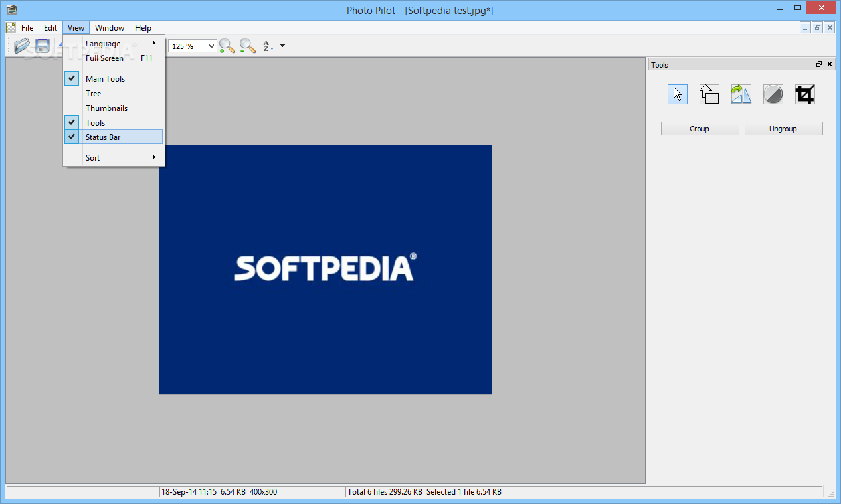This screenshot has height=504, width=841.
Task: Open the Window menu
Action: point(110,28)
